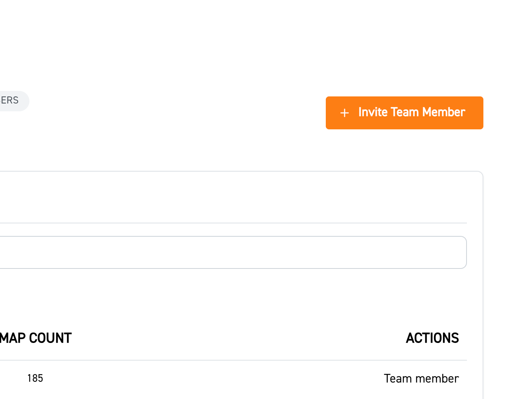Click the ACTIONS column header

tap(432, 338)
